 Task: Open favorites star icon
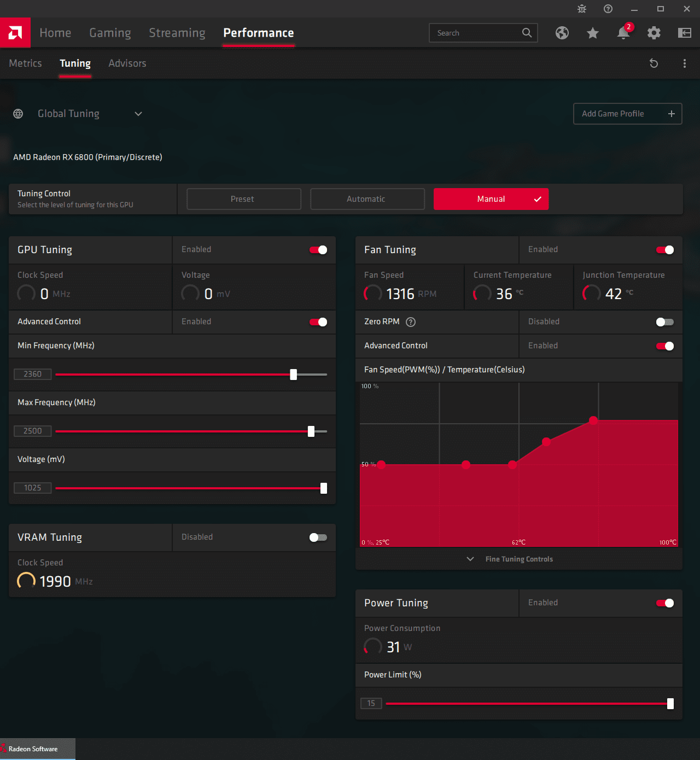click(x=593, y=33)
